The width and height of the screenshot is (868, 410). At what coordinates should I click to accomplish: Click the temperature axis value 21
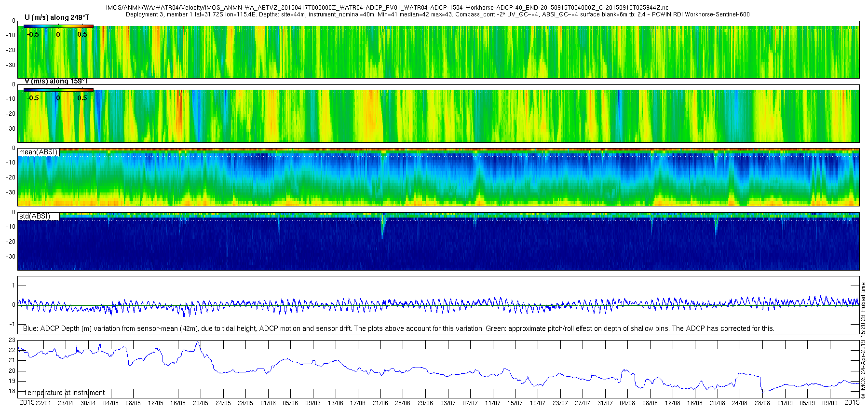[12, 361]
